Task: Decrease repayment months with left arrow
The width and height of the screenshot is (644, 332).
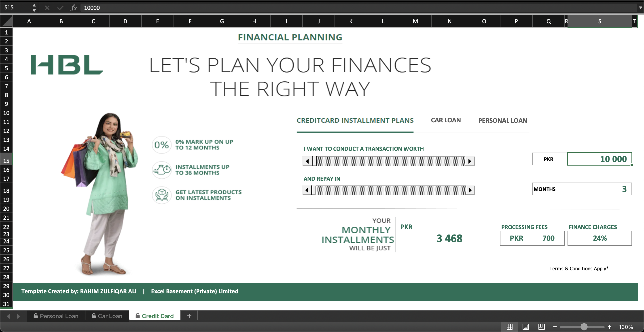Action: coord(307,190)
